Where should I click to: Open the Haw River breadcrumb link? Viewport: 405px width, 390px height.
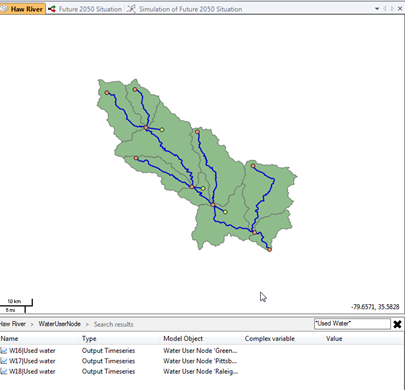point(13,324)
